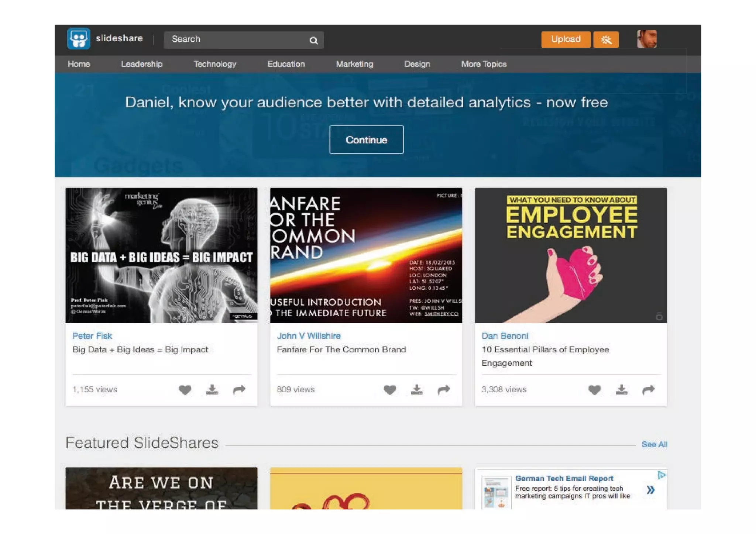Image resolution: width=756 pixels, height=534 pixels.
Task: Share the Fanfare For The Common Brand slides
Action: point(444,390)
